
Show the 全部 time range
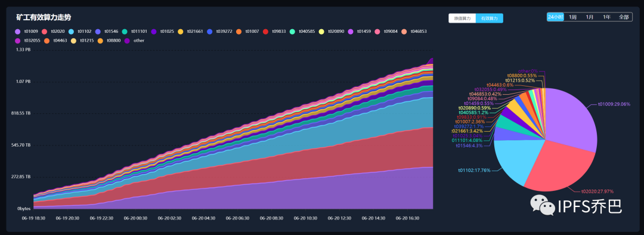click(x=624, y=17)
